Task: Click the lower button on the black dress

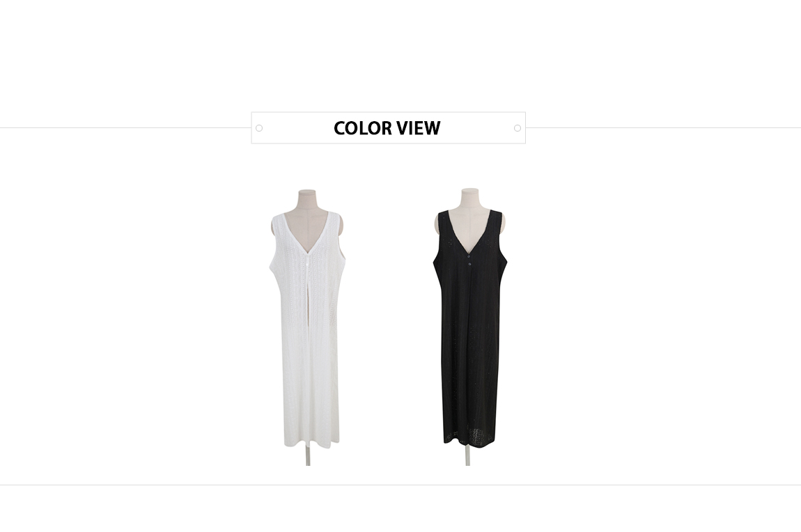Action: coord(469,264)
